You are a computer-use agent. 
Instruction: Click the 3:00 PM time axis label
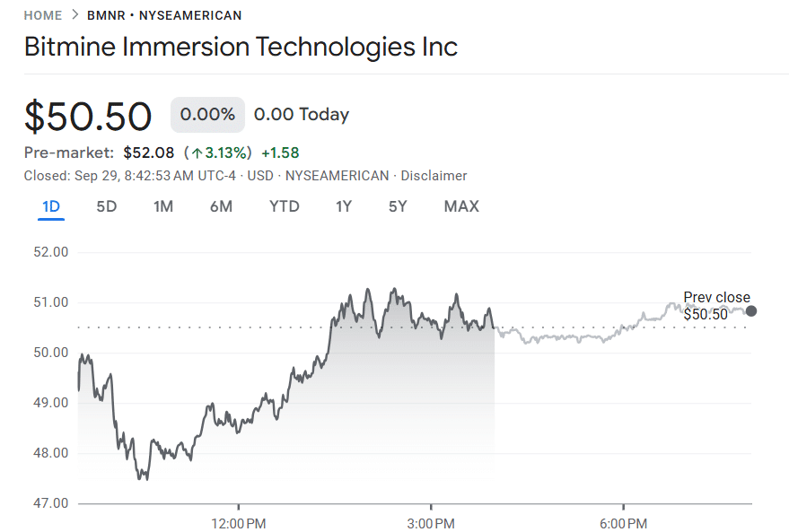tap(431, 522)
